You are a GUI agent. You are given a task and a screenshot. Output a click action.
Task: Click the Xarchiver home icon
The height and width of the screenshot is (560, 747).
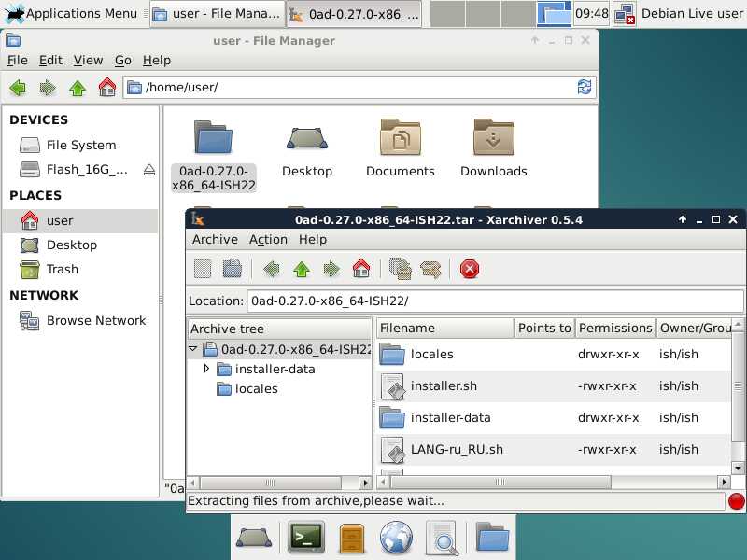361,269
